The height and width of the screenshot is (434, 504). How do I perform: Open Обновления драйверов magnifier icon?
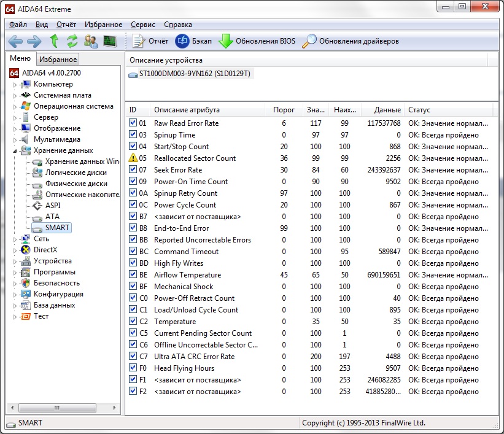click(309, 41)
